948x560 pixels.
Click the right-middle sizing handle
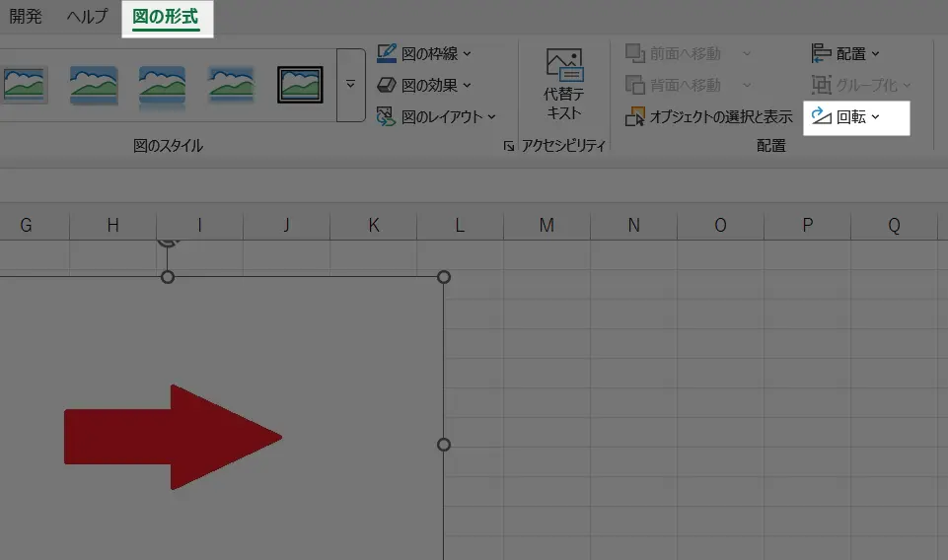(444, 445)
